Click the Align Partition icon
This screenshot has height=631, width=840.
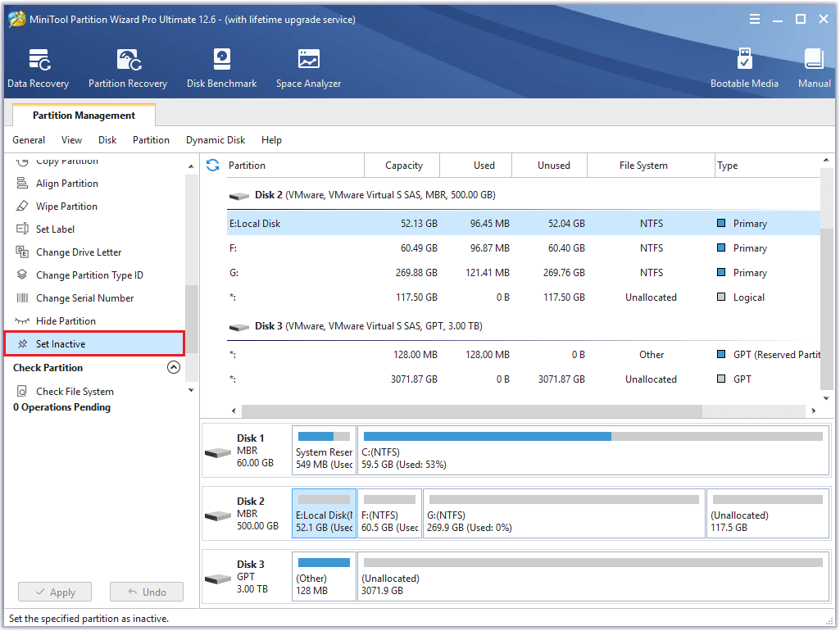[22, 184]
